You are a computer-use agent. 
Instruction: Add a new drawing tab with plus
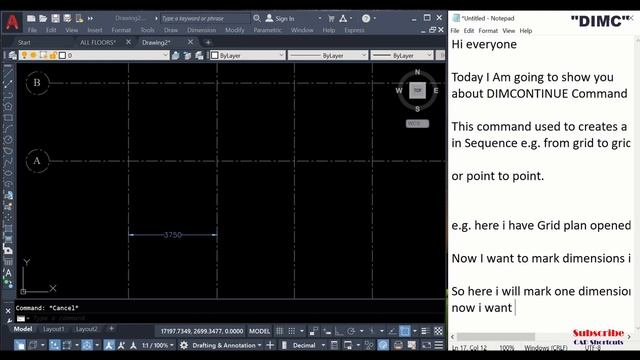(x=208, y=42)
